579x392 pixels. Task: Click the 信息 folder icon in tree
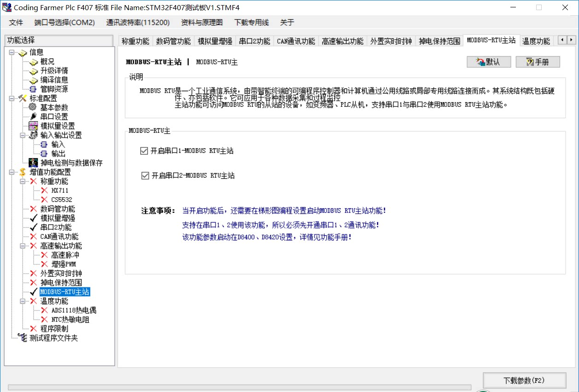(23, 53)
